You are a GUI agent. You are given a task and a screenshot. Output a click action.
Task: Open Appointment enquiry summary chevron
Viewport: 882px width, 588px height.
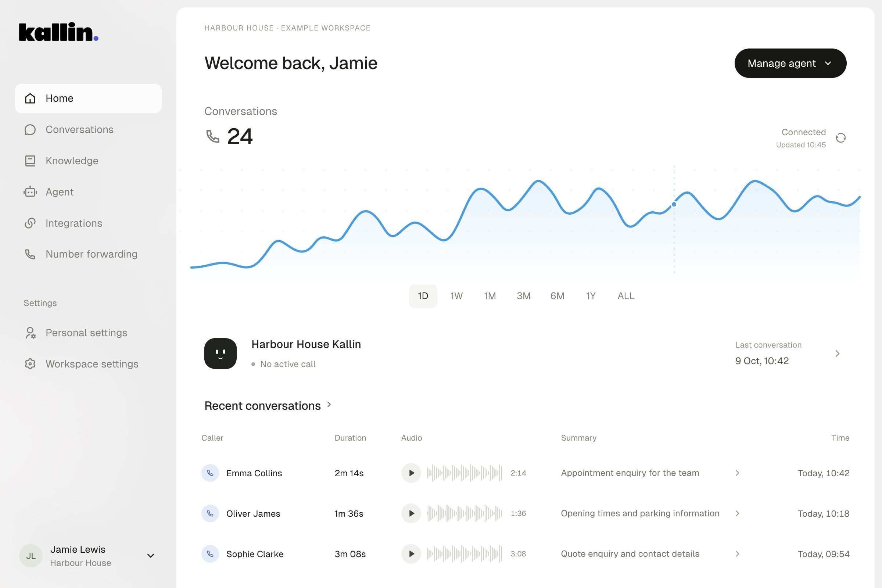(x=737, y=473)
